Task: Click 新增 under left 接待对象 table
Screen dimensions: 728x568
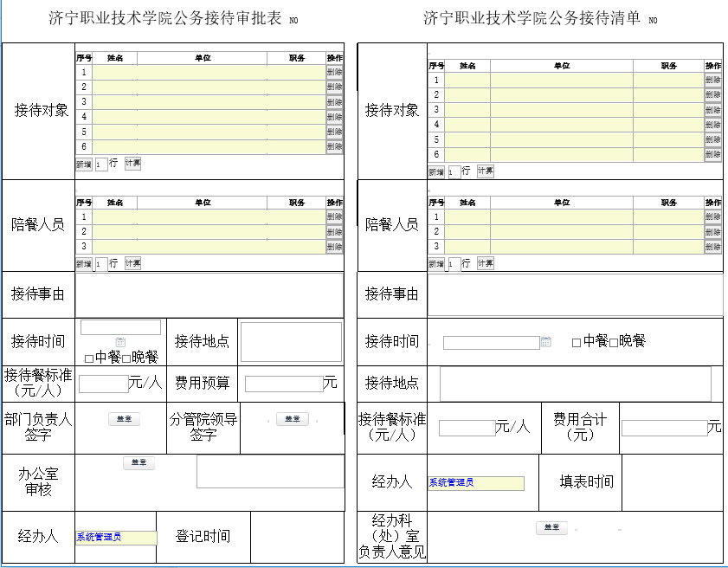Action: point(84,164)
